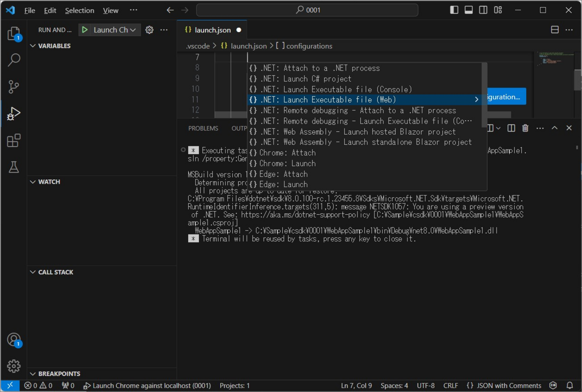Click the command center search box
The width and height of the screenshot is (582, 392).
point(307,10)
